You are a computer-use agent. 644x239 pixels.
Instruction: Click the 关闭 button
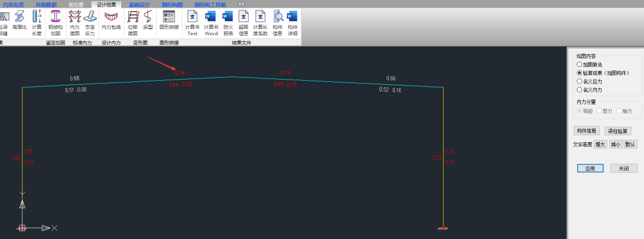pos(624,168)
